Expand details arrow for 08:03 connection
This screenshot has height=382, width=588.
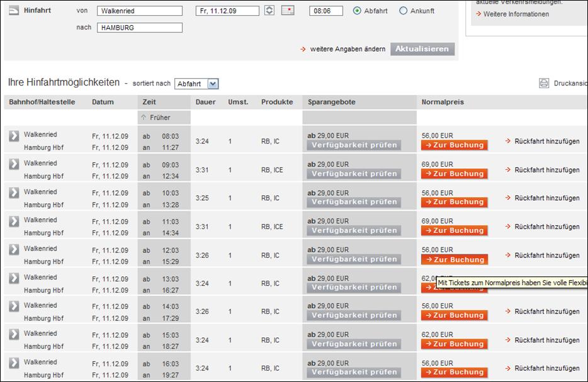click(14, 135)
